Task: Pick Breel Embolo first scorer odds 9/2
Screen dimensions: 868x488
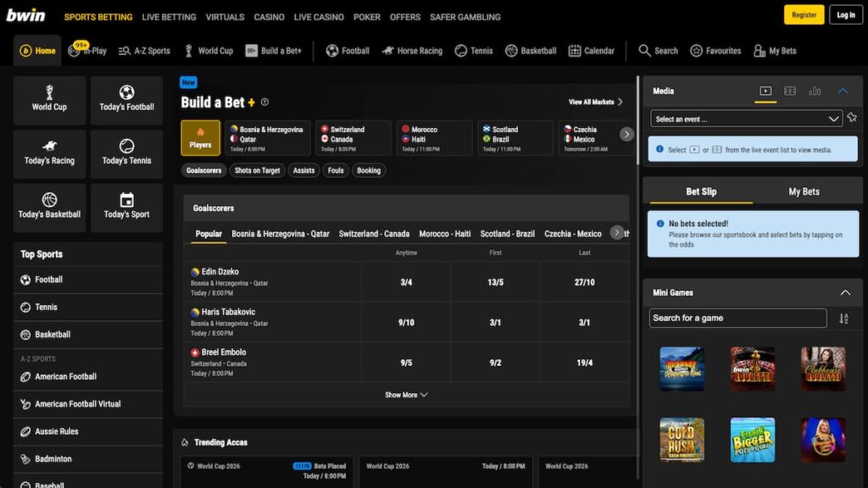Action: [x=495, y=363]
